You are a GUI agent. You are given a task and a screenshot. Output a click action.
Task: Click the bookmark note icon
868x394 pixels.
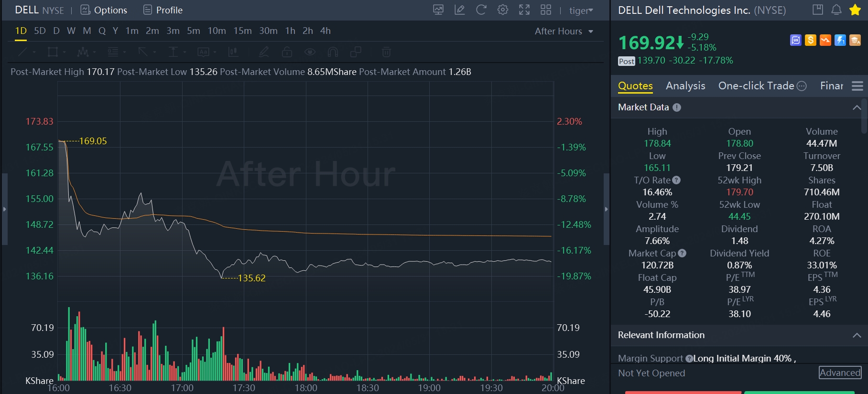(x=818, y=10)
